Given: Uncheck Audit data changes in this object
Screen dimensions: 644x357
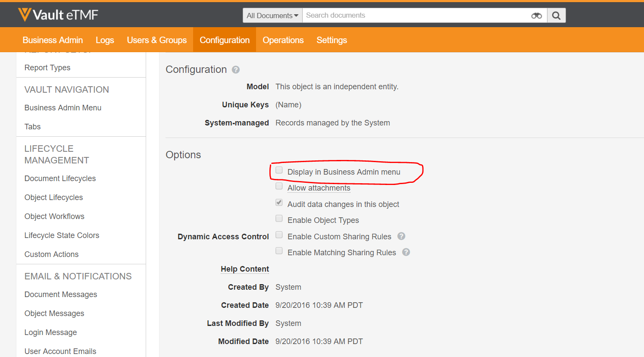Looking at the screenshot, I should click(279, 203).
